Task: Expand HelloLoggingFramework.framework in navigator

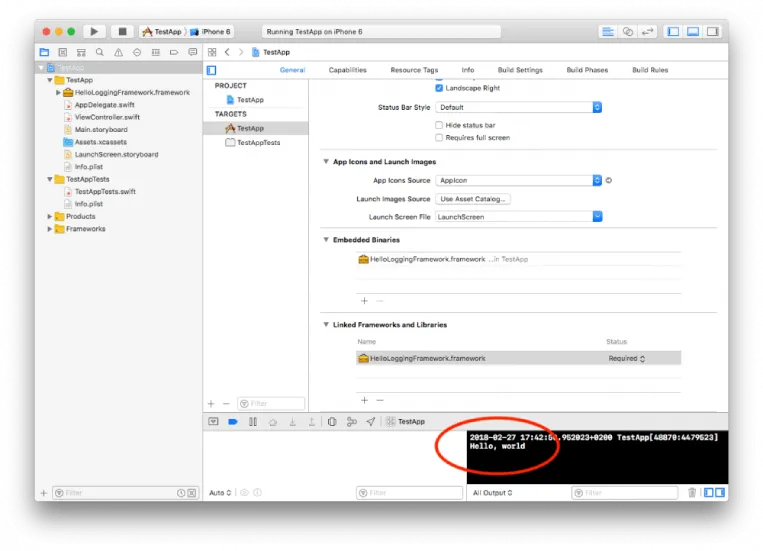Action: [58, 92]
